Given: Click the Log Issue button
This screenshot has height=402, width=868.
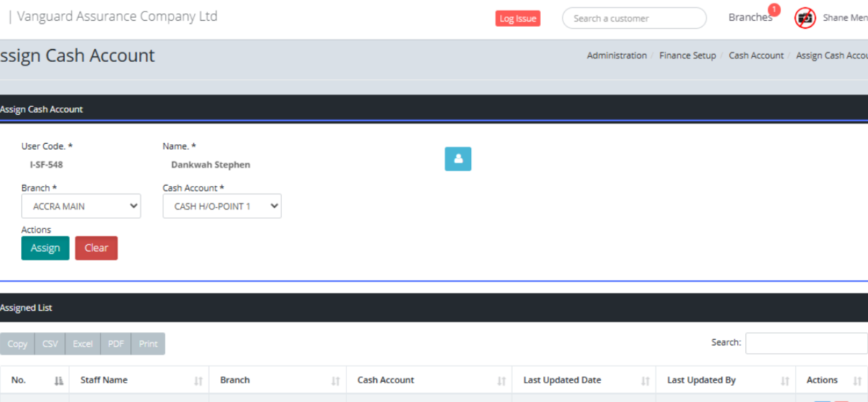Looking at the screenshot, I should click(517, 19).
